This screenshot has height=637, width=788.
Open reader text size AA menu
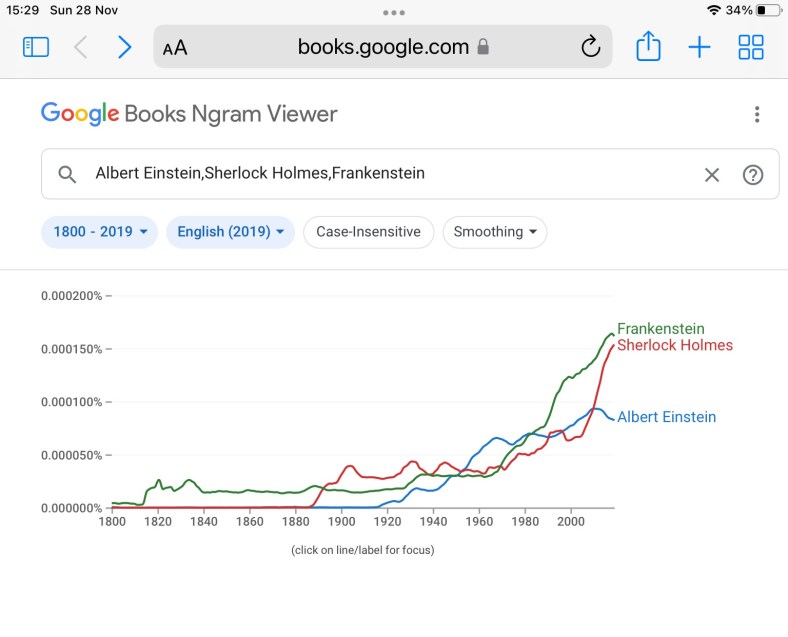click(175, 48)
